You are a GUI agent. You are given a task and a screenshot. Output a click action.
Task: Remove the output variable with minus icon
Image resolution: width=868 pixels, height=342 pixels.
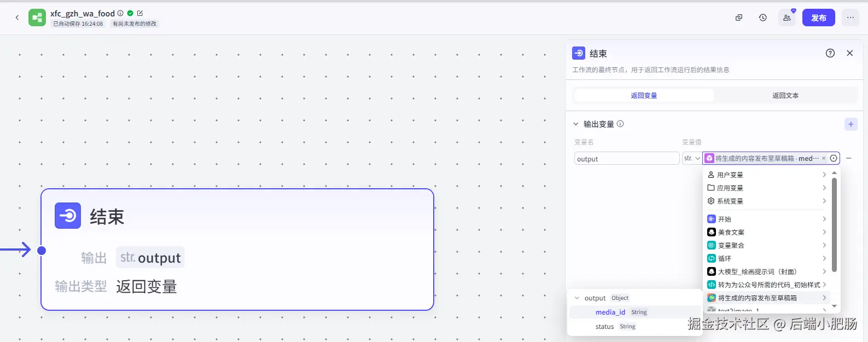[x=849, y=158]
